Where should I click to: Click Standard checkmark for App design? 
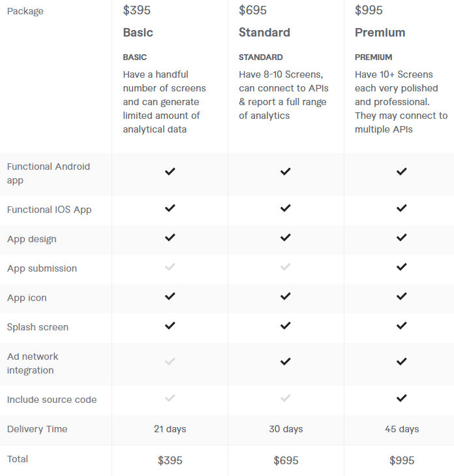click(285, 238)
